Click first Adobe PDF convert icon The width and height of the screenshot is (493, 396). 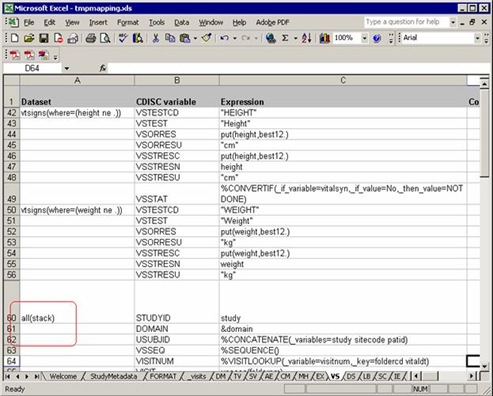[x=14, y=55]
